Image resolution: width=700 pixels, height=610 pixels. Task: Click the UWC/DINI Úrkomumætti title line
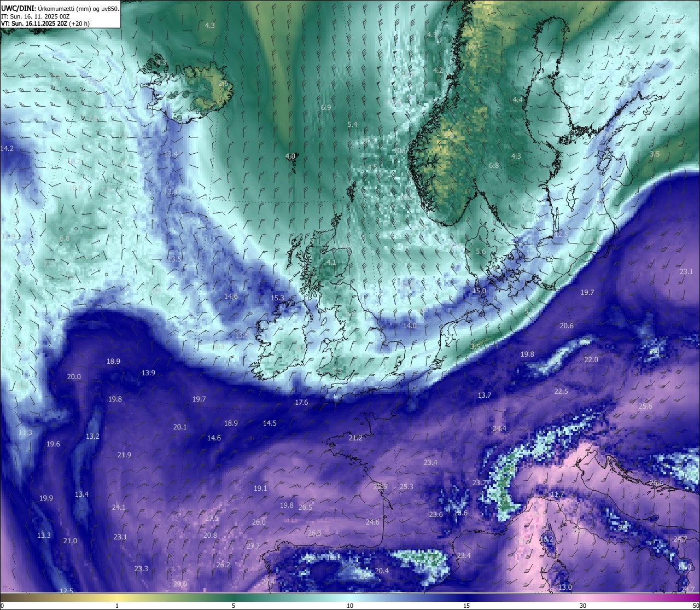tap(60, 8)
